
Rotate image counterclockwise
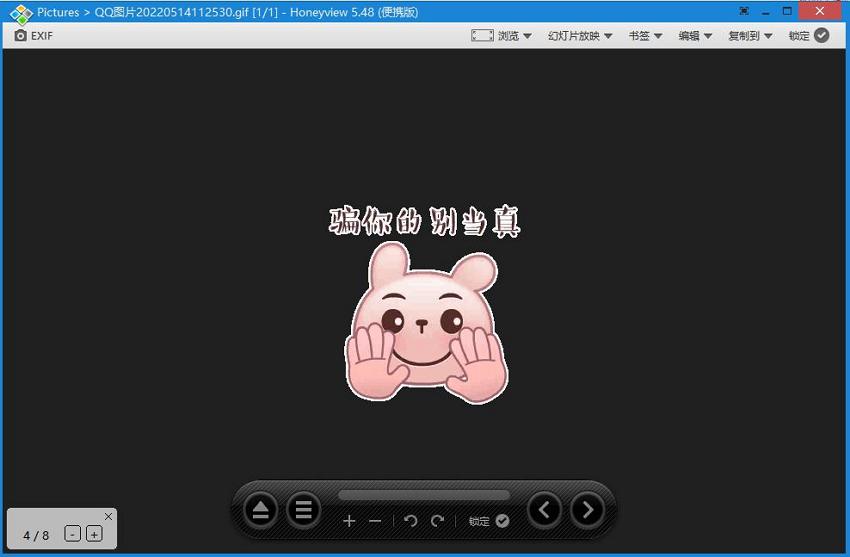click(x=411, y=521)
